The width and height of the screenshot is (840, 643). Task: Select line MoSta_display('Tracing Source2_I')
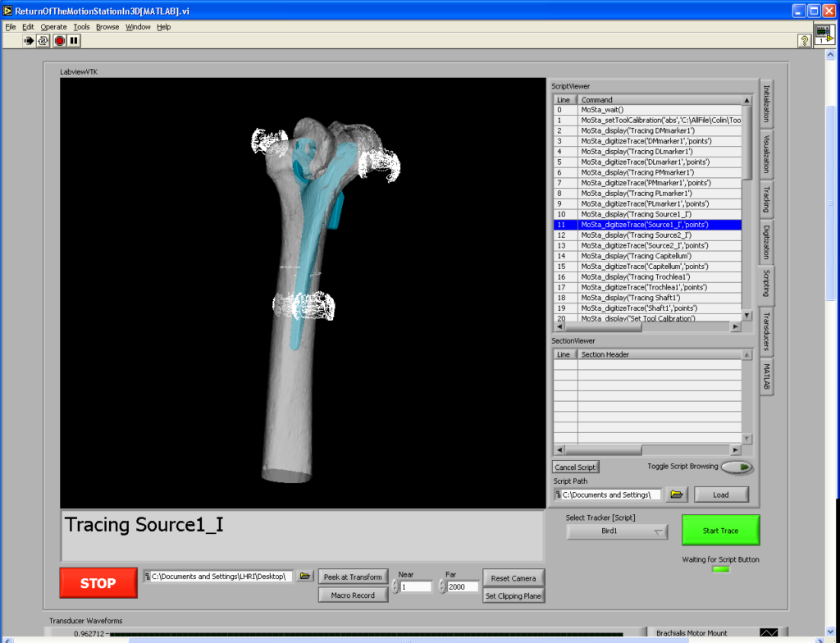coord(648,235)
